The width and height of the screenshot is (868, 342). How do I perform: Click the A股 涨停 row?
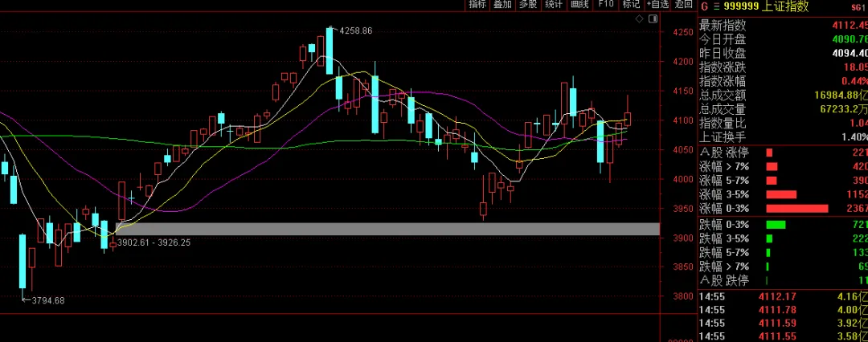783,153
